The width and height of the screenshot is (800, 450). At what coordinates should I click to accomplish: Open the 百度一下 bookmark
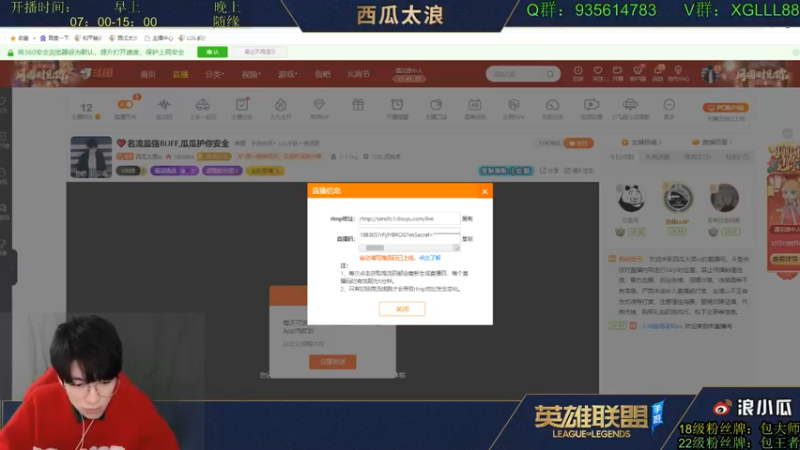pyautogui.click(x=55, y=38)
